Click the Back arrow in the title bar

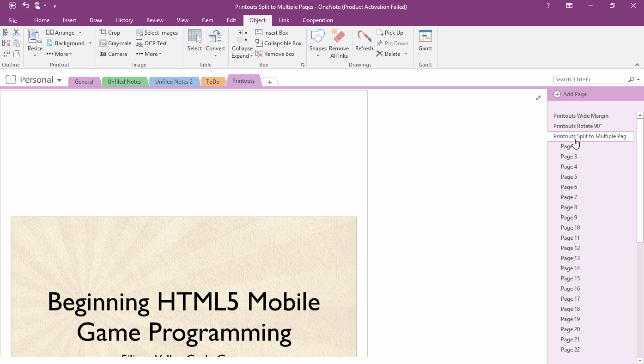point(12,6)
